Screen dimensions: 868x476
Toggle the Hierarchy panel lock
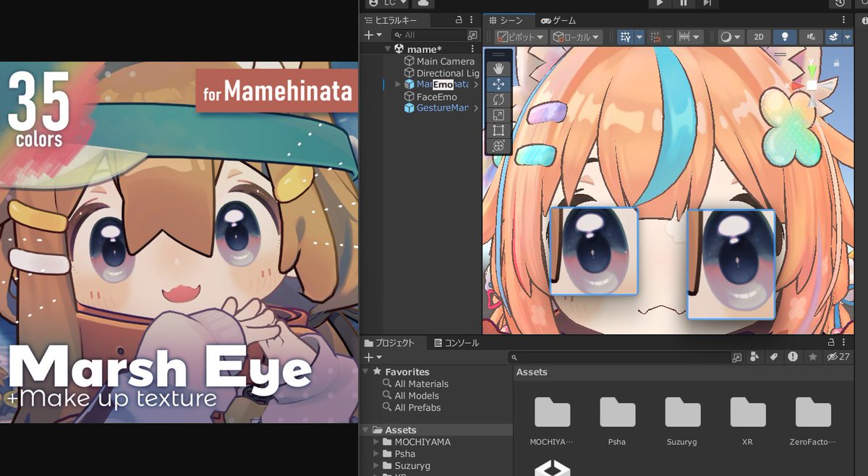click(459, 20)
